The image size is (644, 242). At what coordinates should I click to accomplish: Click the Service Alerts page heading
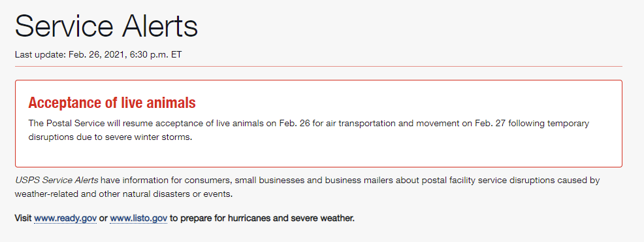pos(106,26)
